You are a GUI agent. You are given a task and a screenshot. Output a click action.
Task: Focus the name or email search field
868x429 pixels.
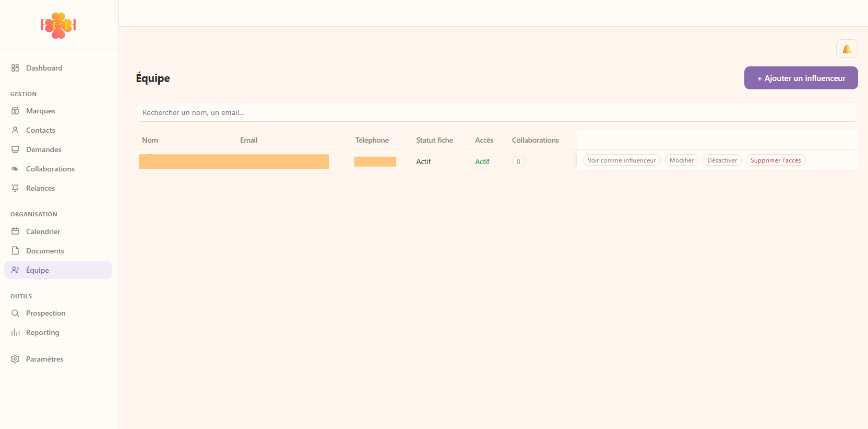[x=496, y=112]
